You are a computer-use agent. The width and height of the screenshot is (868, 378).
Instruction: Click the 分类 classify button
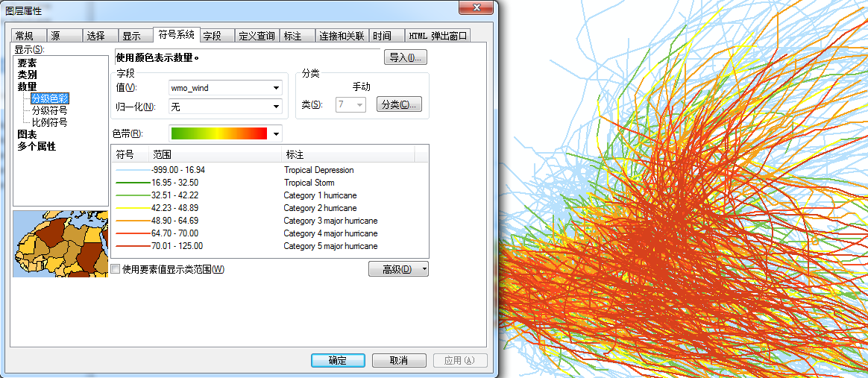(399, 104)
